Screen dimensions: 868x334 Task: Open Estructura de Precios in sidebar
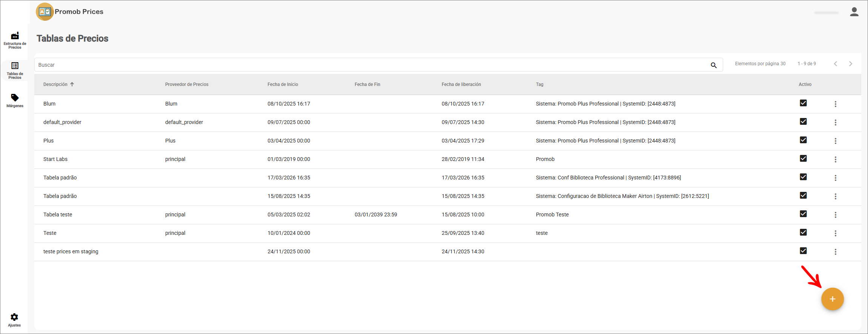(15, 40)
